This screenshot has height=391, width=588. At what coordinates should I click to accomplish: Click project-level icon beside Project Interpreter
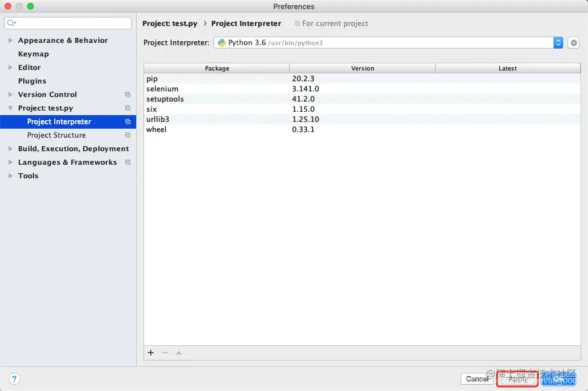click(128, 121)
